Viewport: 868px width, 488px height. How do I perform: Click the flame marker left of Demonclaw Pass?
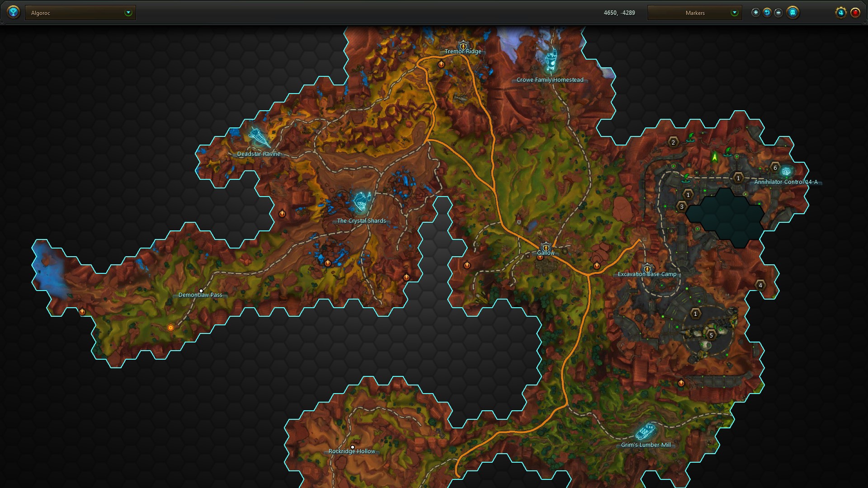(82, 312)
